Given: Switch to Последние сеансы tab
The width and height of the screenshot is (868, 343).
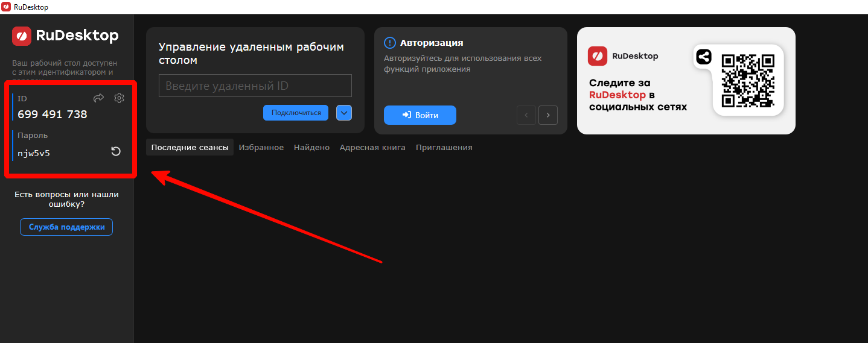Looking at the screenshot, I should [x=190, y=147].
